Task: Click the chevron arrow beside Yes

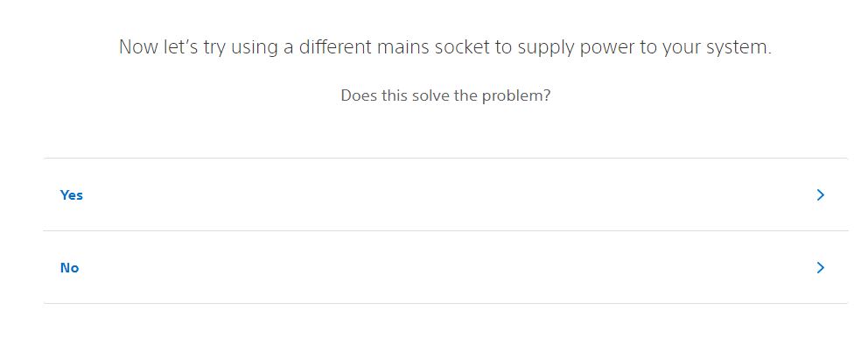Action: point(821,195)
